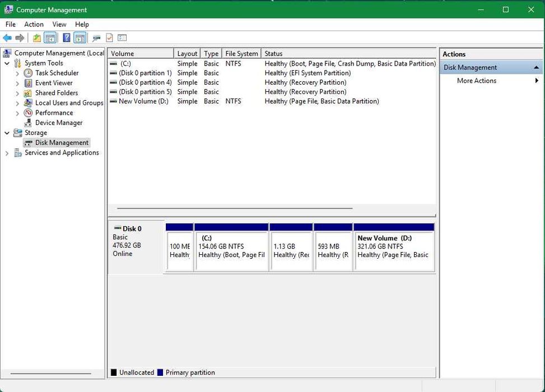Click the volume list horizontal scrollbar
Viewport: 545px width, 392px height.
tap(235, 208)
